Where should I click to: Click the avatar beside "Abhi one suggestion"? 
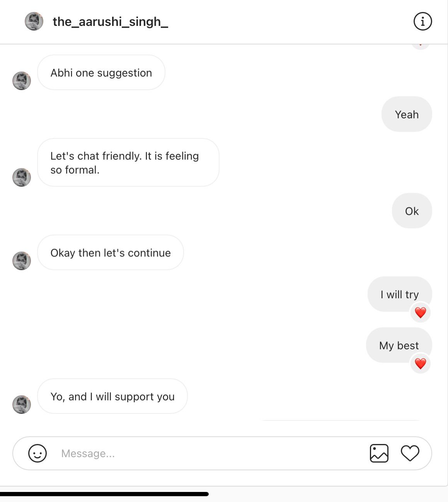tap(22, 81)
